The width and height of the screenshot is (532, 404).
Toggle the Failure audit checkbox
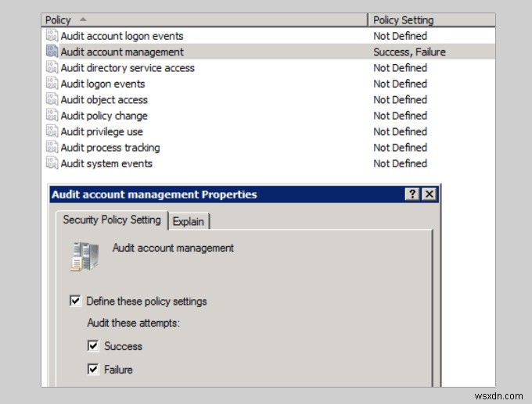point(93,369)
